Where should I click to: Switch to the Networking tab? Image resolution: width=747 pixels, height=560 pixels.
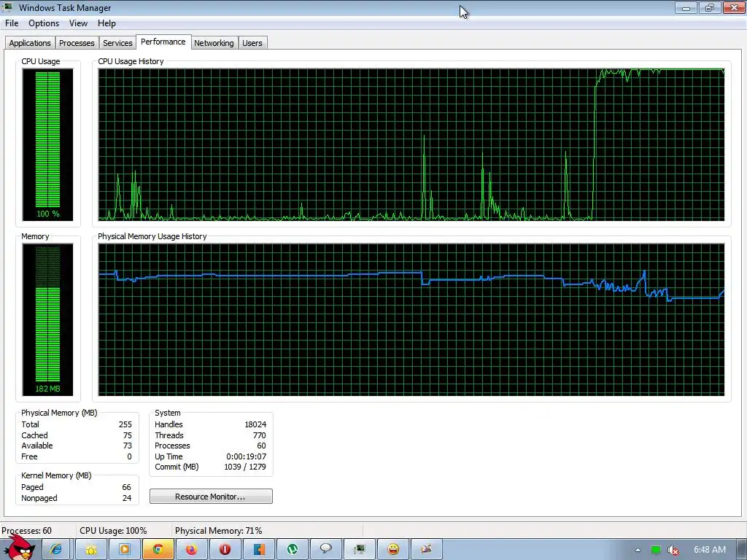[214, 43]
